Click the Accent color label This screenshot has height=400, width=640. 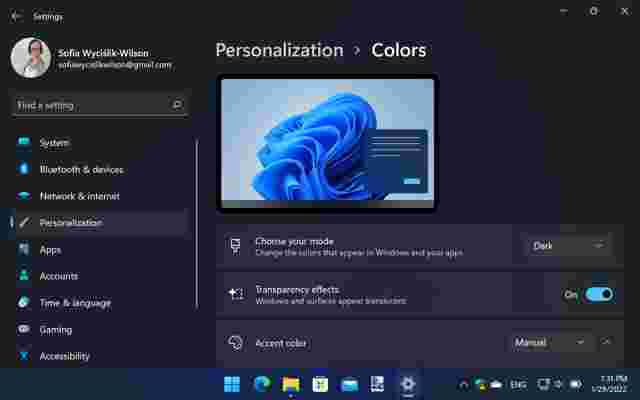pos(281,343)
